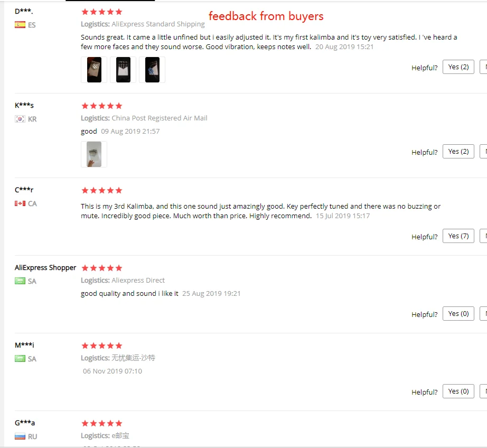Viewport: 487px width, 448px height.
Task: Click the five-star rating of D***. review
Action: click(102, 12)
